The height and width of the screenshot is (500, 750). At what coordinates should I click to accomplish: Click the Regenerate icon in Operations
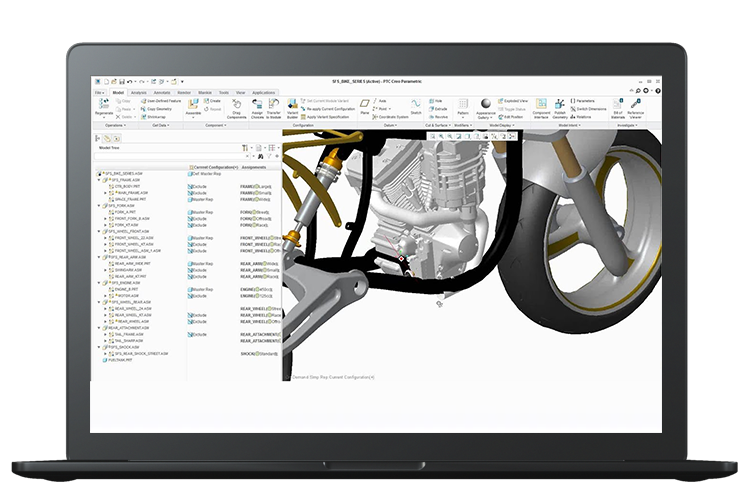[103, 104]
